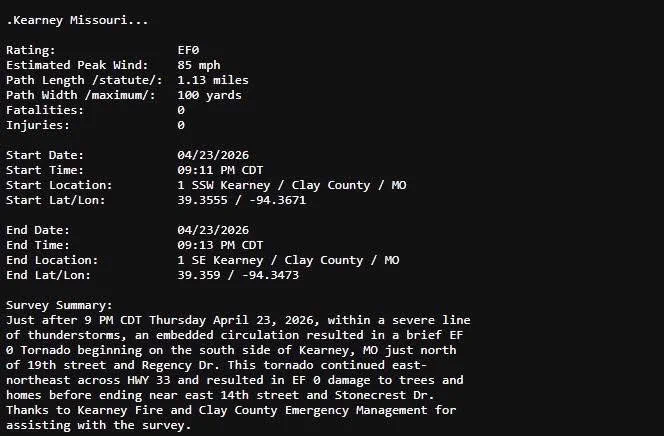Click the 1.13 miles path length value

[213, 80]
